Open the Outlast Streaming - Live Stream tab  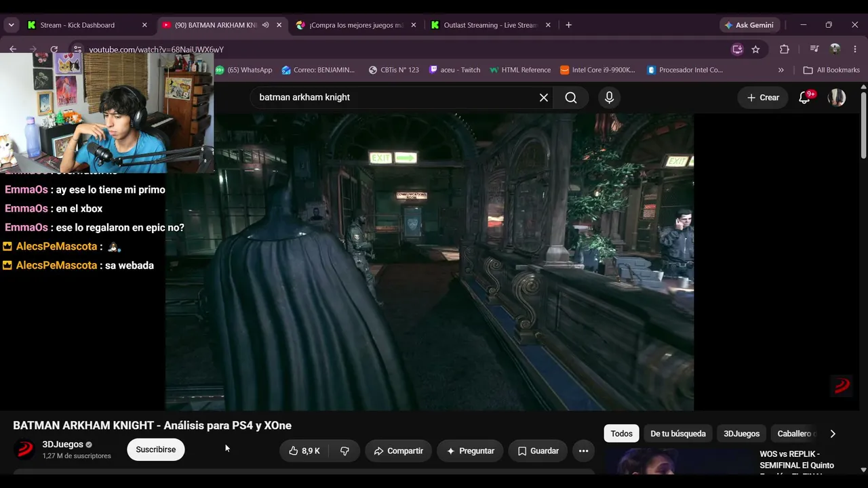pyautogui.click(x=491, y=25)
